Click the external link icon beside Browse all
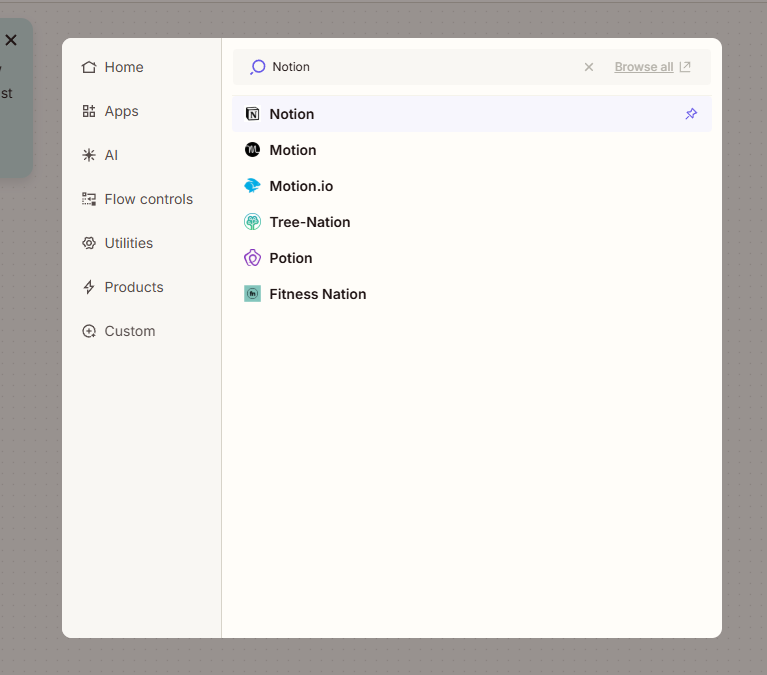This screenshot has width=767, height=675. click(x=685, y=67)
